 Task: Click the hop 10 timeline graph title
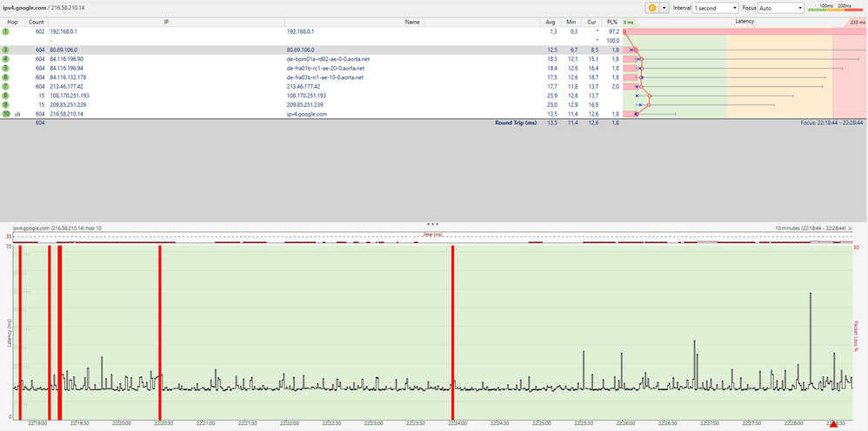pyautogui.click(x=57, y=228)
